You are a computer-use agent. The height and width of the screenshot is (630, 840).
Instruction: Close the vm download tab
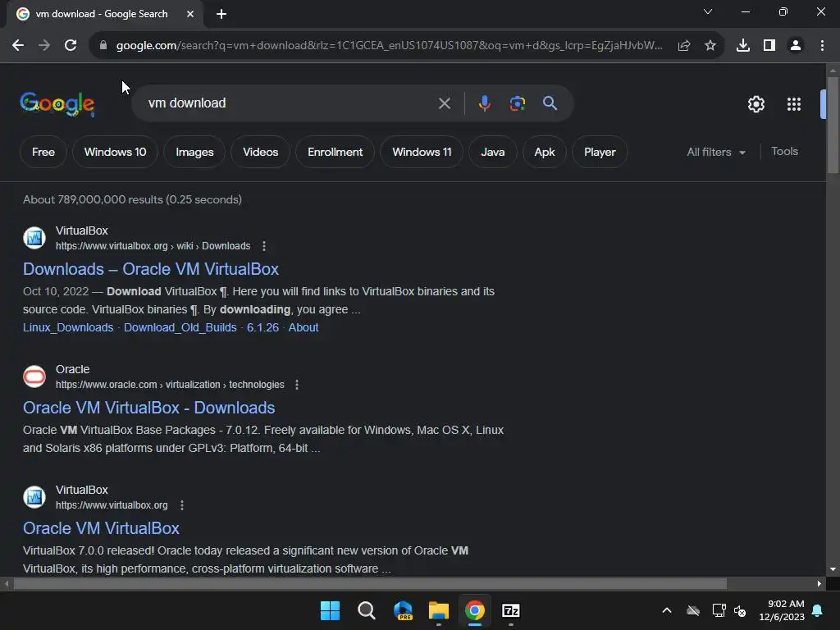click(190, 14)
